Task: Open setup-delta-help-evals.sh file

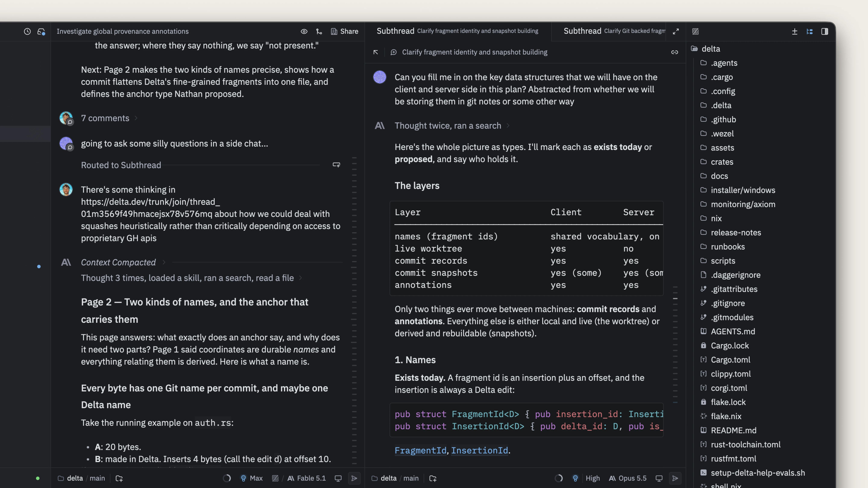Action: 753,473
